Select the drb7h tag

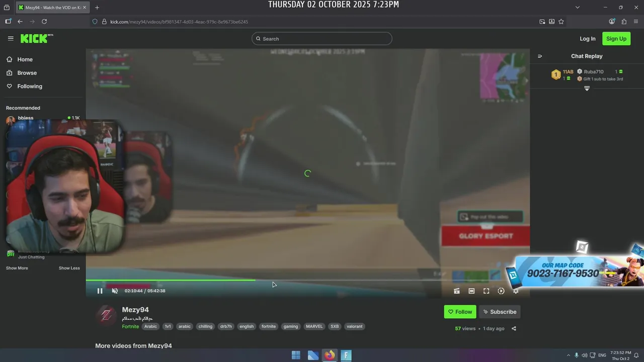[x=226, y=326]
